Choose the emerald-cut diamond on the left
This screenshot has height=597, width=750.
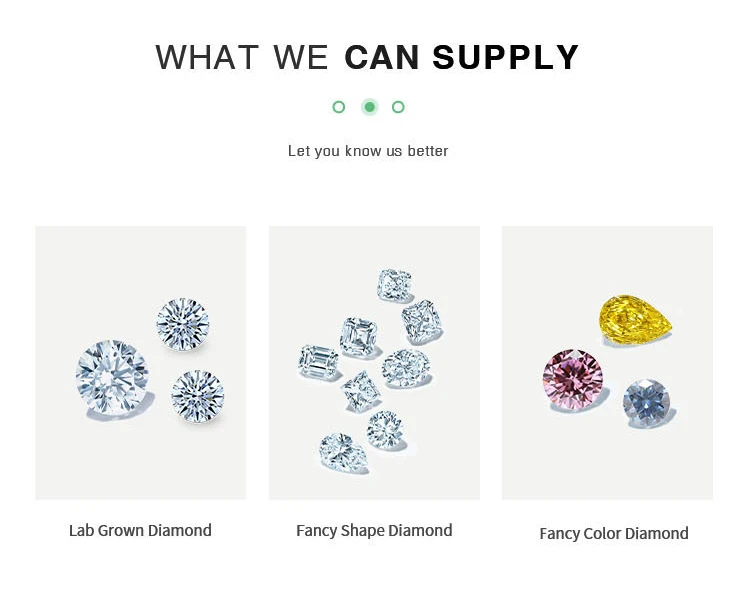(x=320, y=361)
